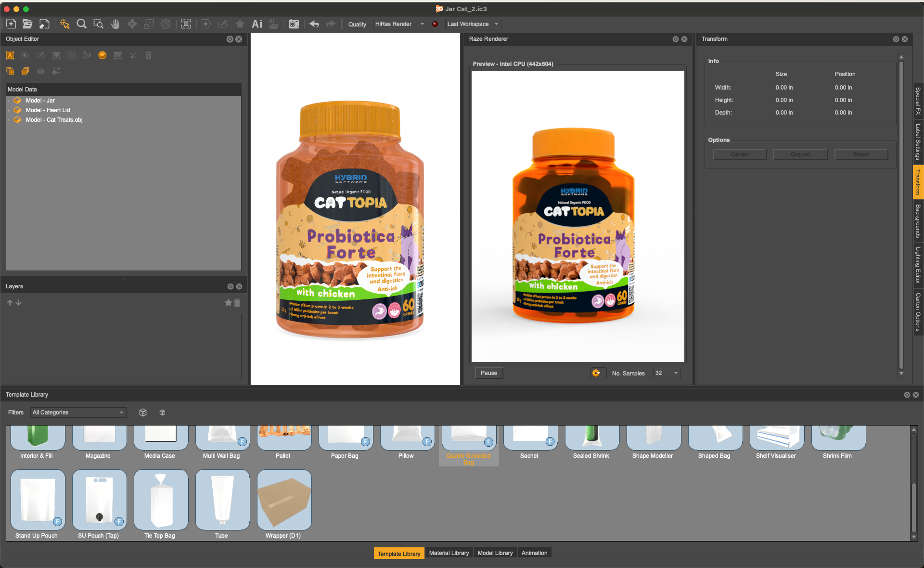Toggle the eye visibility icon in Object Editor

41,71
